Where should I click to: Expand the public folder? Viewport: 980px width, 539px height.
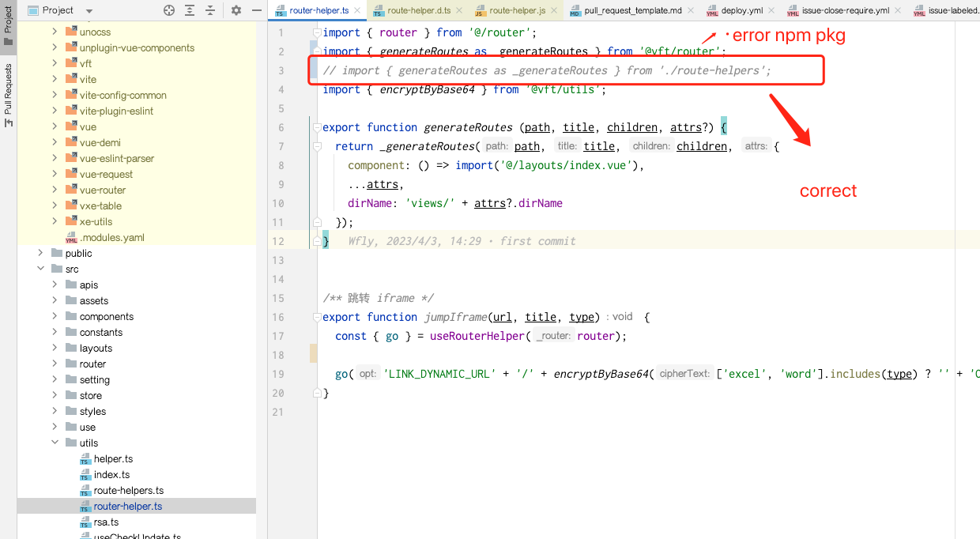(40, 253)
